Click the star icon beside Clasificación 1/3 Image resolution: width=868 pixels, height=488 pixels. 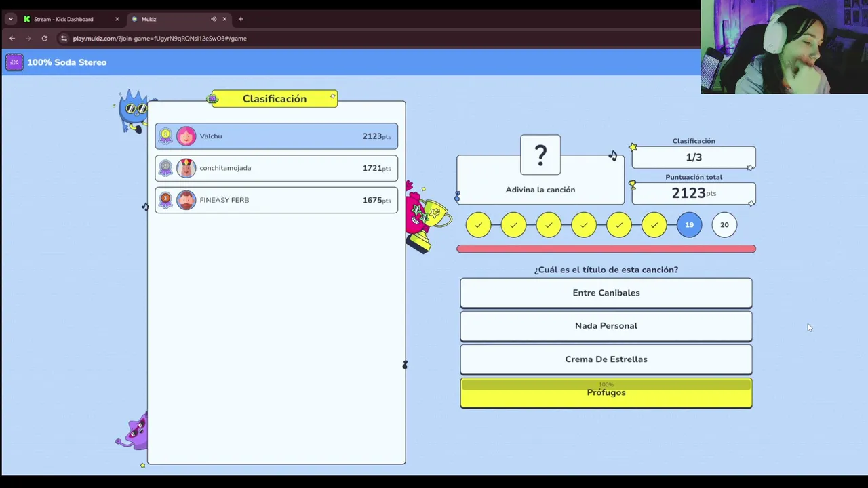pos(633,147)
